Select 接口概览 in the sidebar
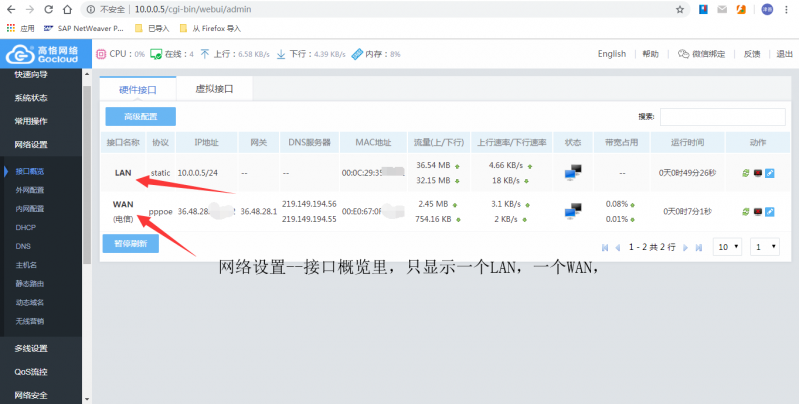The width and height of the screenshot is (799, 404). point(30,172)
